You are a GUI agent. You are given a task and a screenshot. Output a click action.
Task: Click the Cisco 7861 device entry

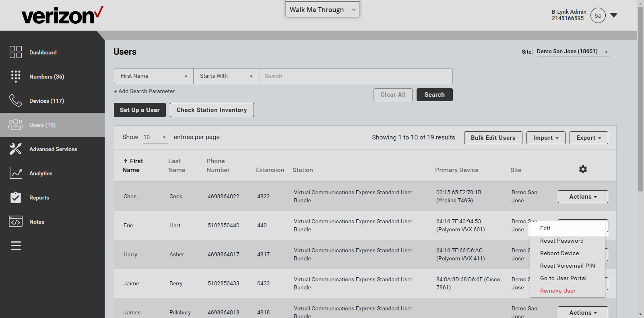coord(468,283)
